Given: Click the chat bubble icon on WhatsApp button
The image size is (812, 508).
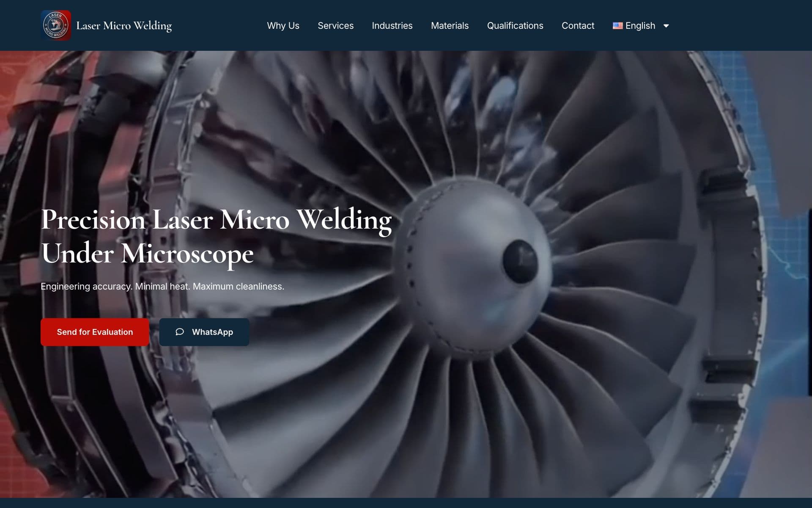Looking at the screenshot, I should 180,332.
